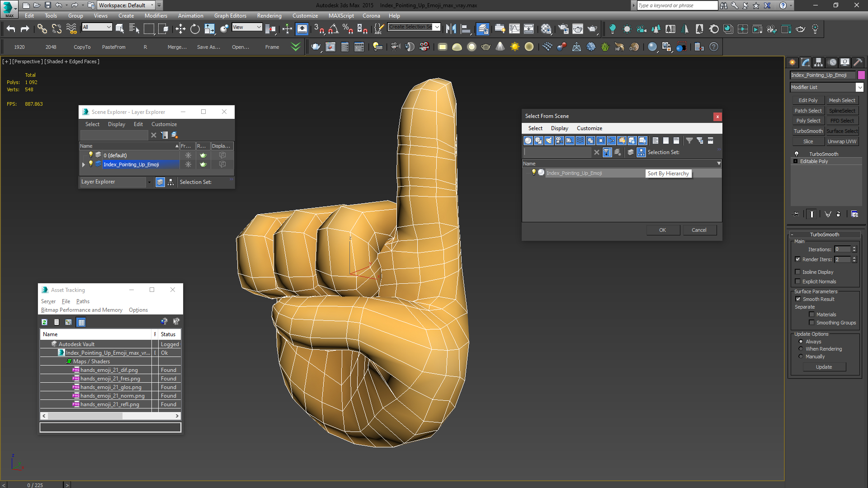Open the Modify command panel tab
868x488 pixels.
click(x=805, y=62)
